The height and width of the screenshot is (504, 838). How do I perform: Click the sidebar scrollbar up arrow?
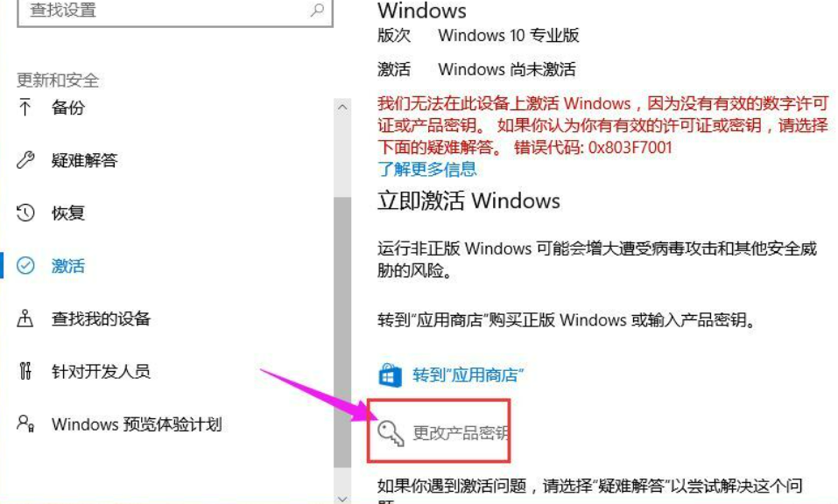tap(342, 107)
